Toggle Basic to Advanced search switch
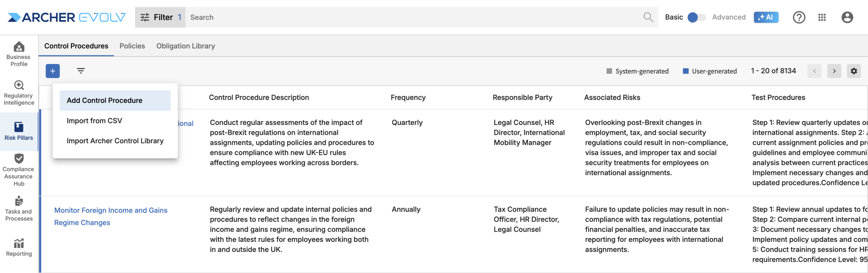Viewport: 868px width, 273px height. click(x=696, y=17)
